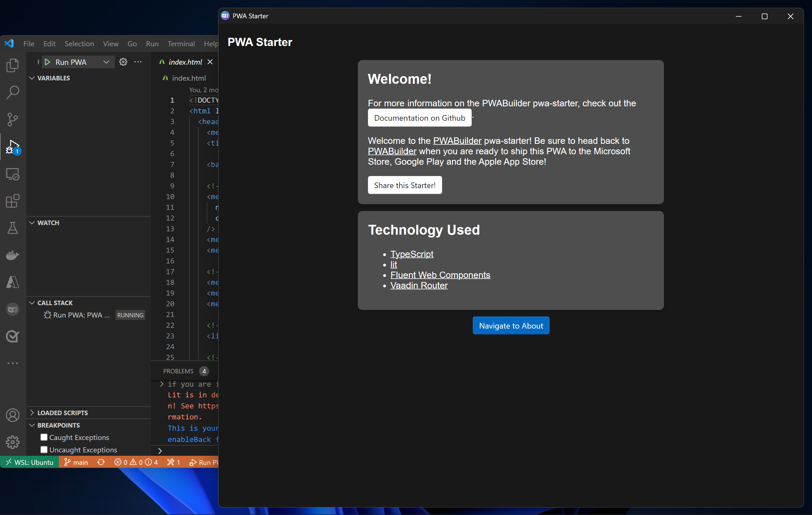Open the Terminal menu
The width and height of the screenshot is (812, 515).
point(181,43)
